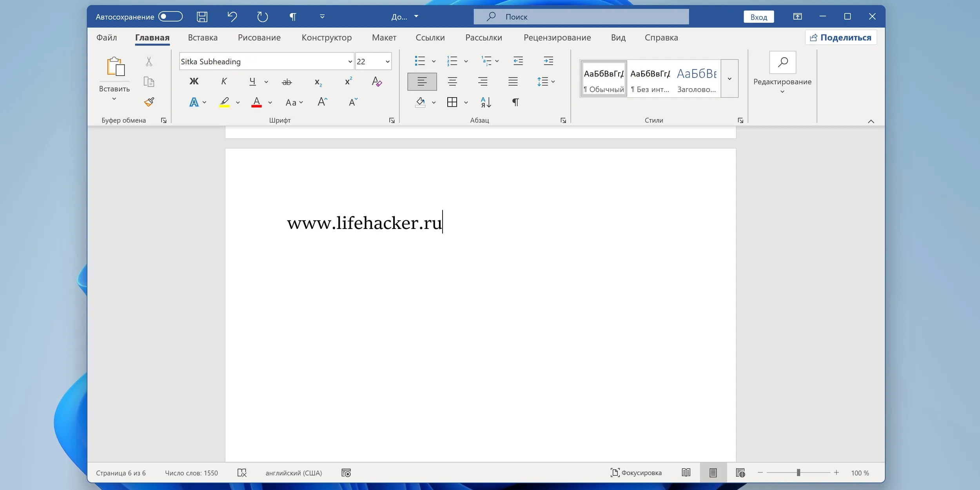Image resolution: width=980 pixels, height=490 pixels.
Task: Copy selection with the copy icon
Action: click(x=149, y=82)
